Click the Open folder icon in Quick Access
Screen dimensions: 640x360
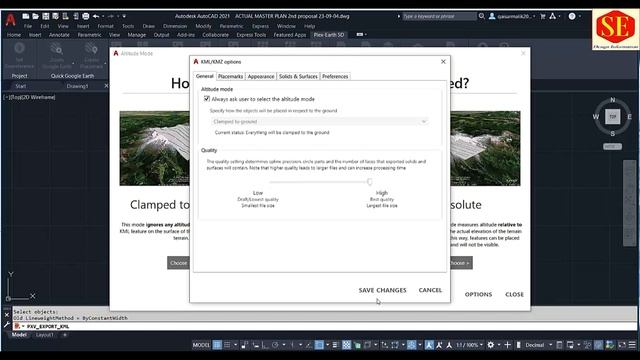click(36, 16)
